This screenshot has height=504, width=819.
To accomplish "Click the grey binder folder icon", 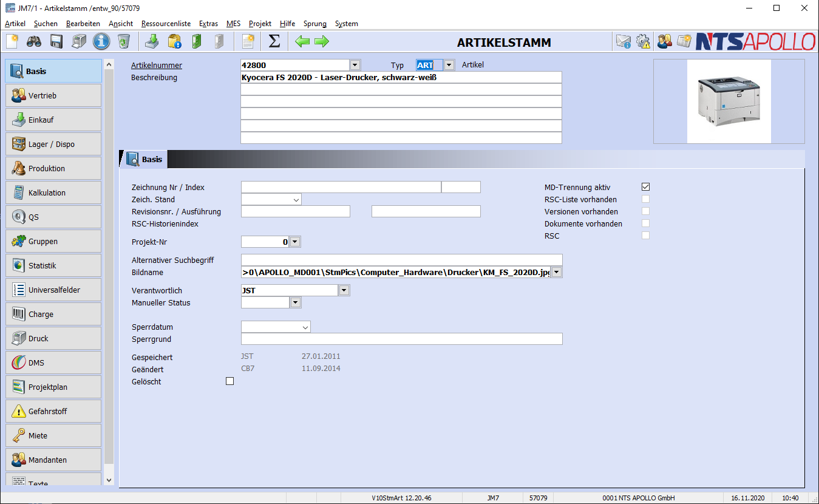I will point(219,41).
